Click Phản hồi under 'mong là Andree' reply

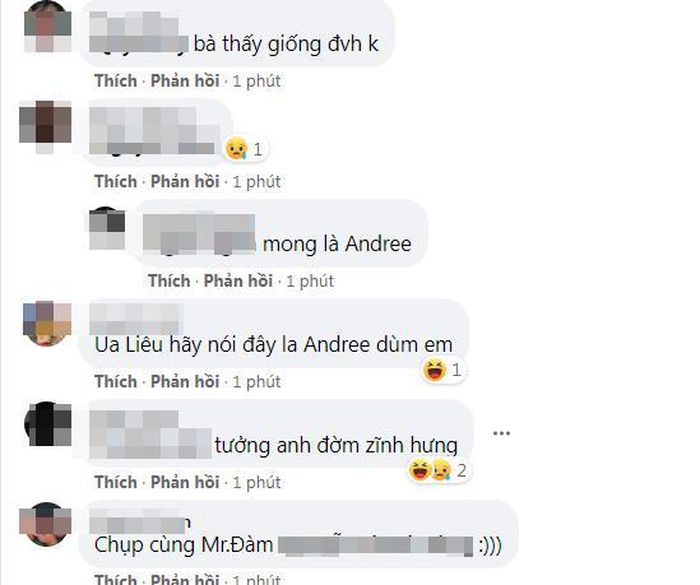tap(238, 281)
